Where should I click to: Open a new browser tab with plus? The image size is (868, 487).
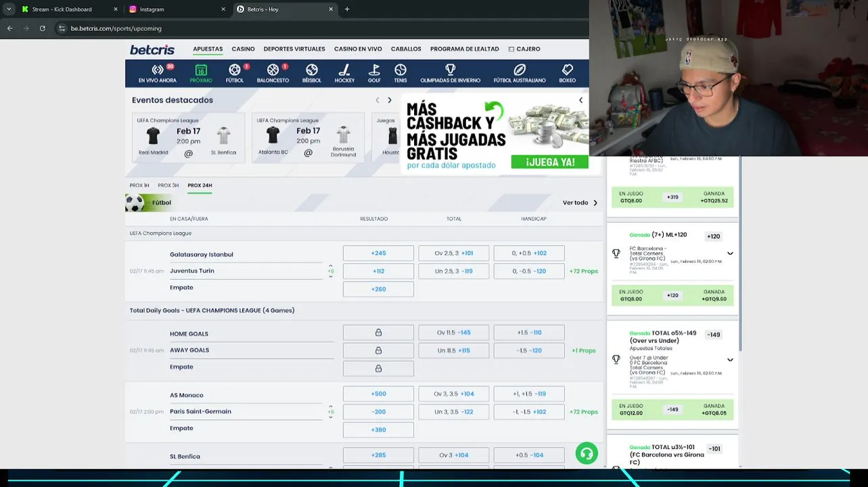[x=347, y=9]
